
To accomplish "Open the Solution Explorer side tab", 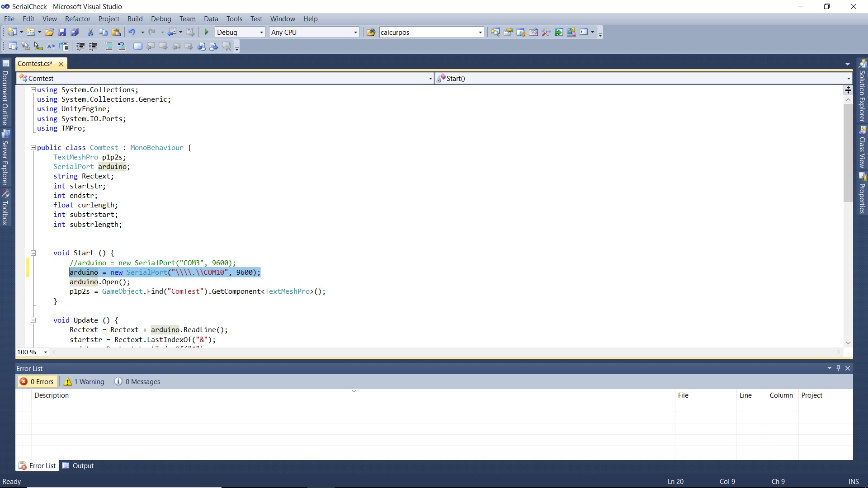I will point(863,91).
